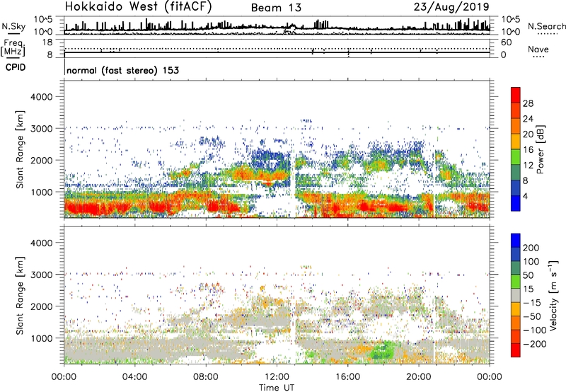Select 'Slant Range [km]' label of power panel

point(20,149)
